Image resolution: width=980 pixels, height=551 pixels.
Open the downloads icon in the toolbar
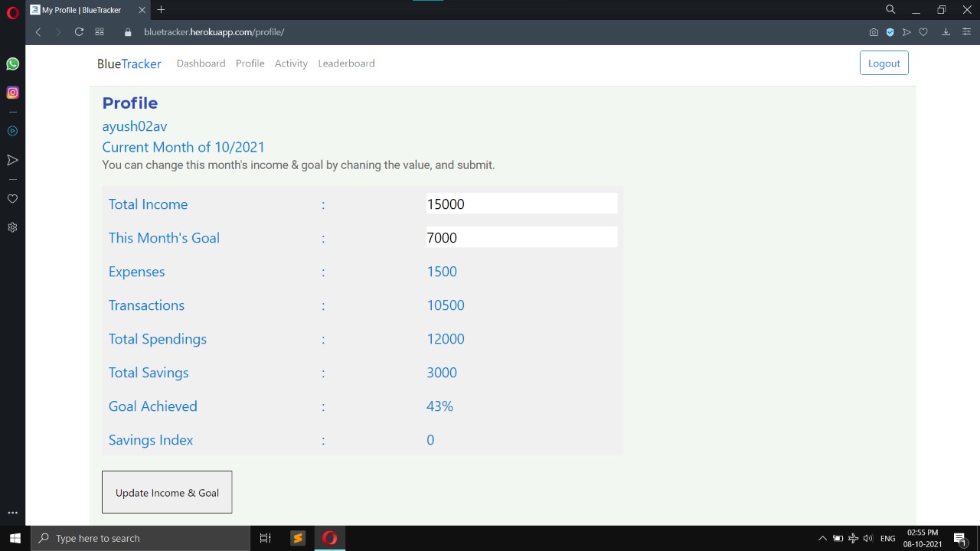point(946,32)
